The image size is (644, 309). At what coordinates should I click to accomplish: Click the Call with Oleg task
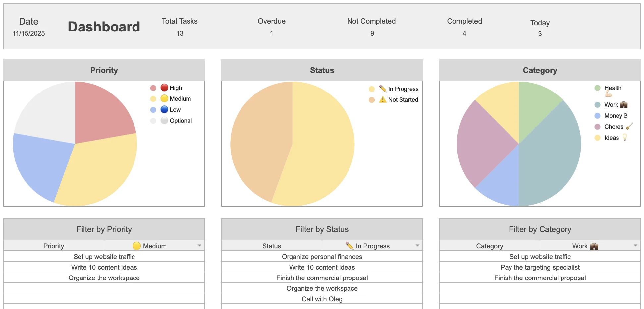322,299
